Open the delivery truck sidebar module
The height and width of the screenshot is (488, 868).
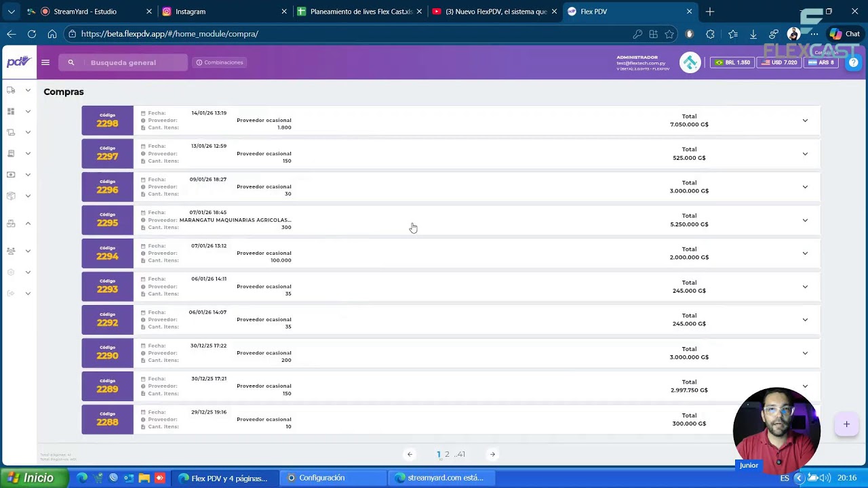coord(11,90)
